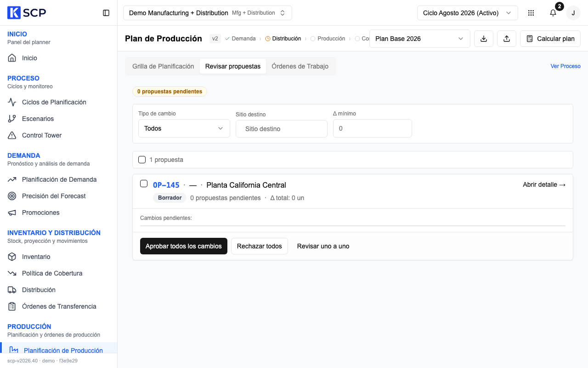The height and width of the screenshot is (368, 588).
Task: Open the apps grid icon
Action: point(531,13)
